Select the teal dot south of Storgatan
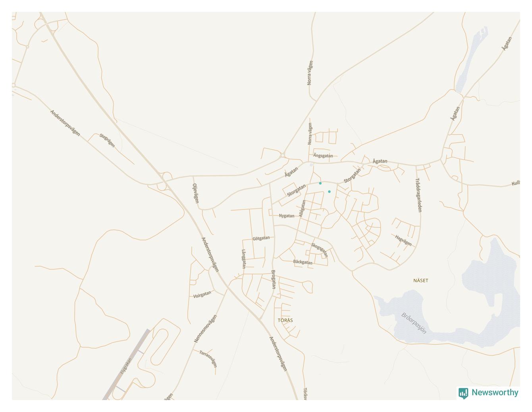The height and width of the screenshot is (412, 532). coord(329,191)
